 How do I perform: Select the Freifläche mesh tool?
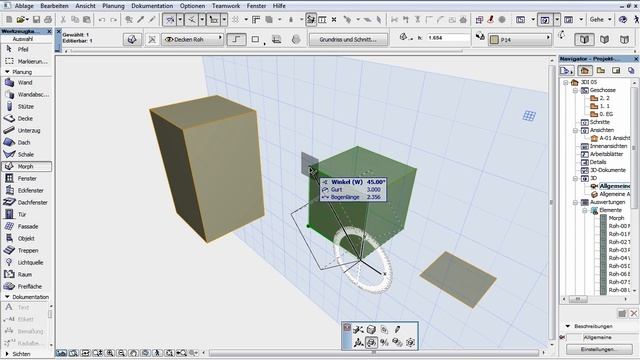pyautogui.click(x=29, y=287)
